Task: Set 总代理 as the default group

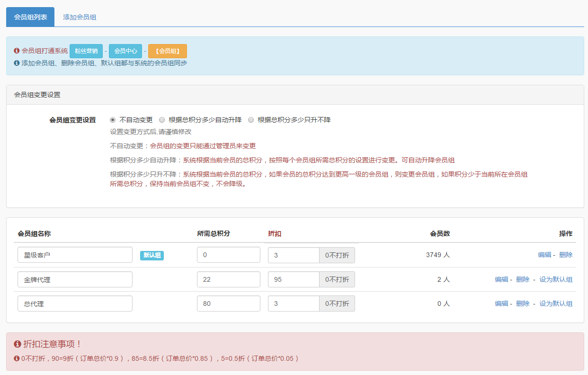Action: point(556,304)
